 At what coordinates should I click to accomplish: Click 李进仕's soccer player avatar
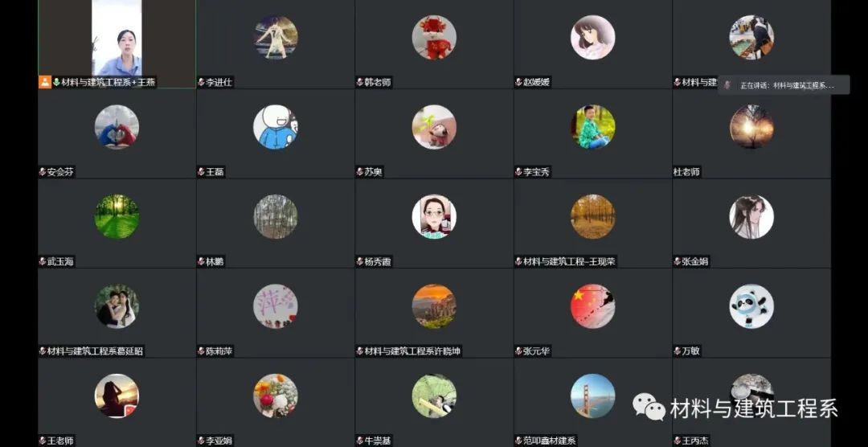tap(276, 37)
